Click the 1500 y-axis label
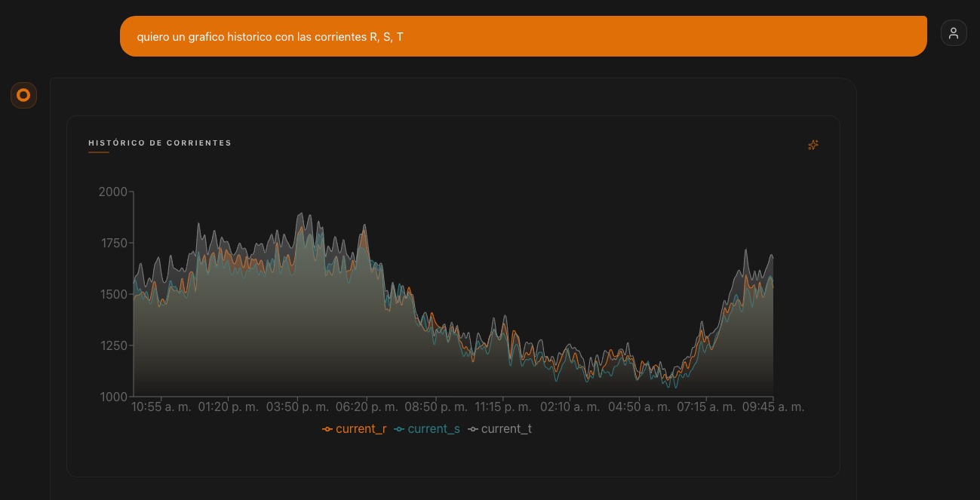Viewport: 980px width, 500px height. click(113, 294)
